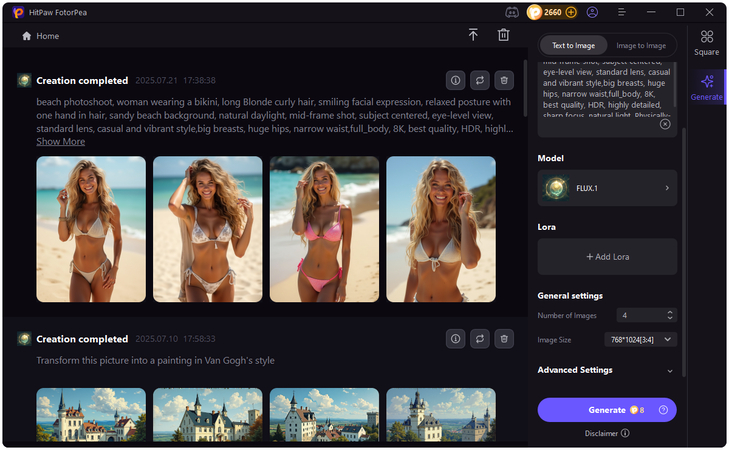Open the user account profile icon

tap(592, 13)
